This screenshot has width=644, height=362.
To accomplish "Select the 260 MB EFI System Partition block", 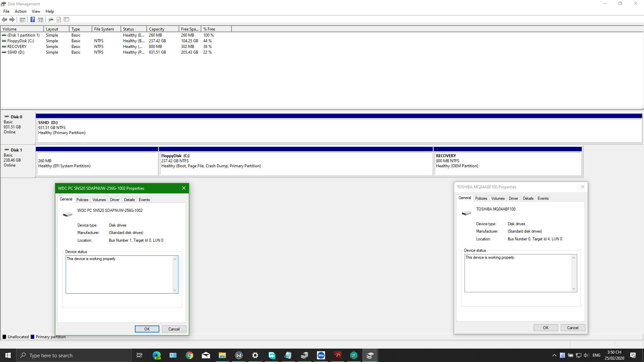I will coord(97,161).
